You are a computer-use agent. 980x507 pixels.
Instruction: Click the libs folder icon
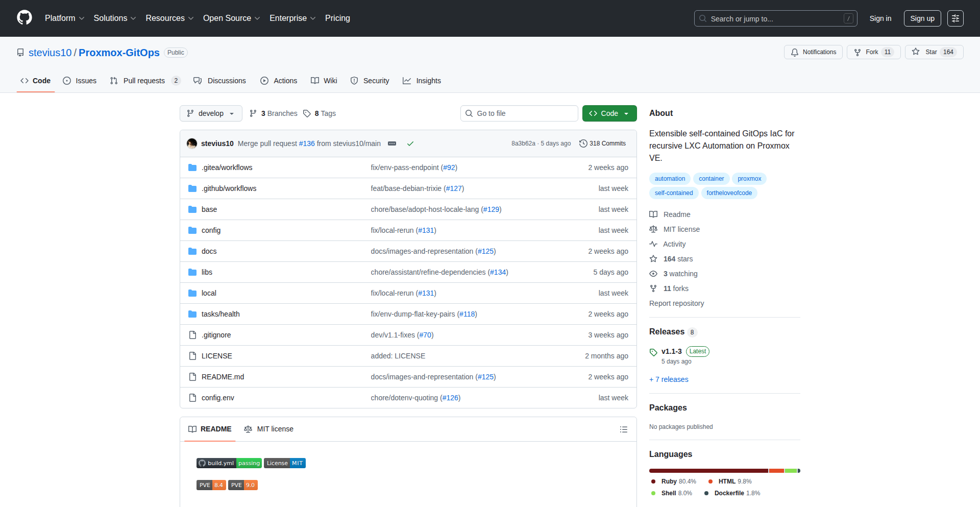tap(192, 272)
